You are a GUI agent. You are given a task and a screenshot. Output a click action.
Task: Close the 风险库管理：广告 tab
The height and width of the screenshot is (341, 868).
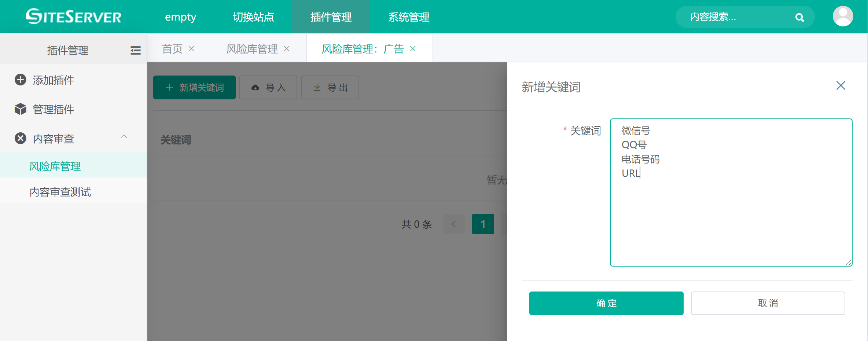pyautogui.click(x=413, y=49)
